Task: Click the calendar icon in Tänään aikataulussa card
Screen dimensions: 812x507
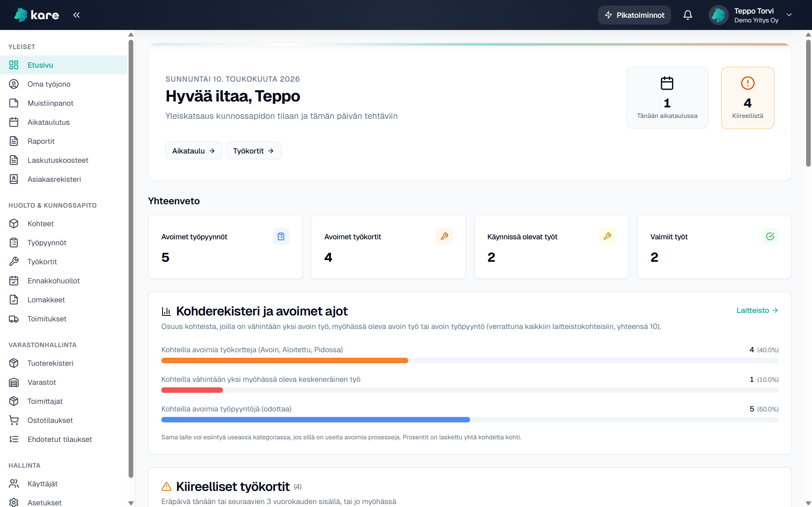Action: (667, 83)
